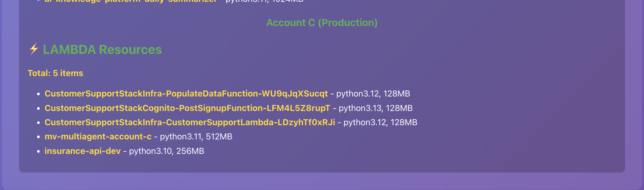644x190 pixels.
Task: Click the Total: 5 items label
Action: [55, 73]
